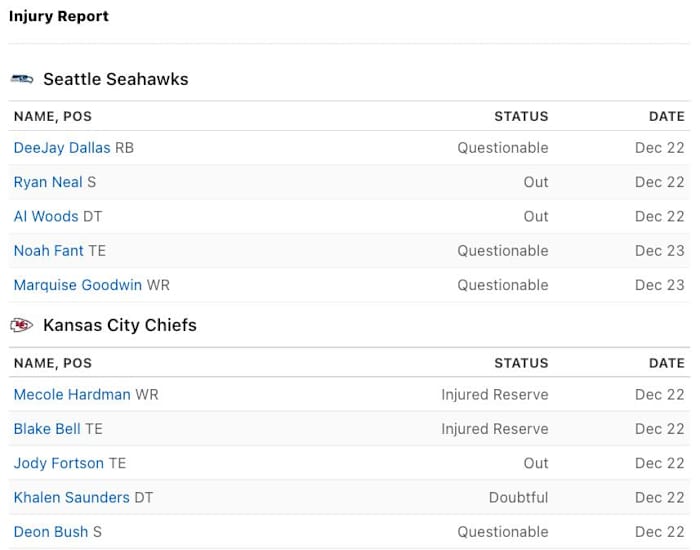Select Jody Fortson player link
The height and width of the screenshot is (550, 700).
coord(59,463)
